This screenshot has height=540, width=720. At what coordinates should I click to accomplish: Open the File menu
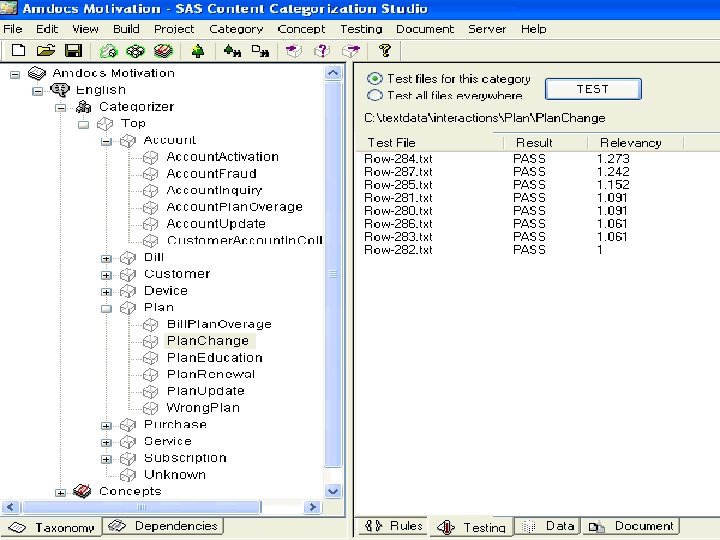point(13,29)
